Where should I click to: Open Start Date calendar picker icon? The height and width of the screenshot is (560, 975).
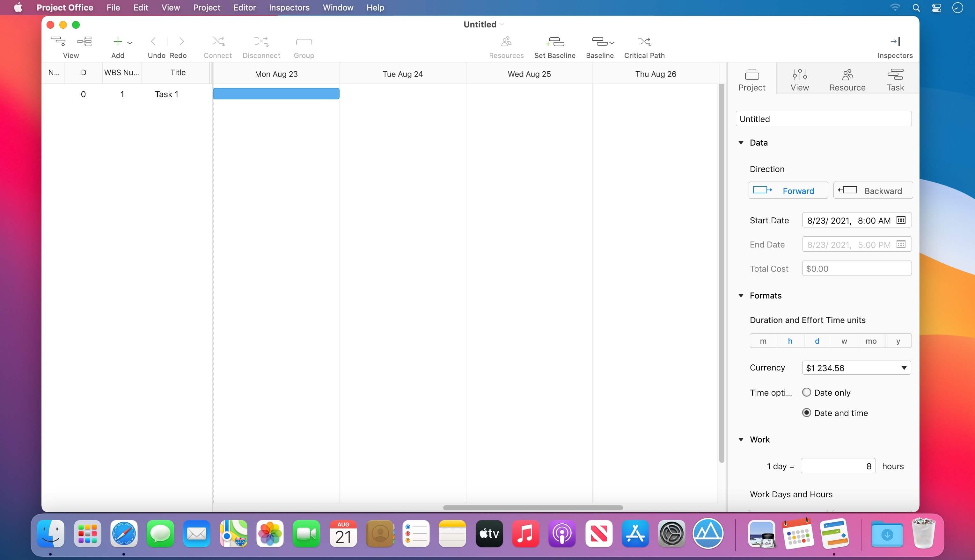(x=901, y=220)
